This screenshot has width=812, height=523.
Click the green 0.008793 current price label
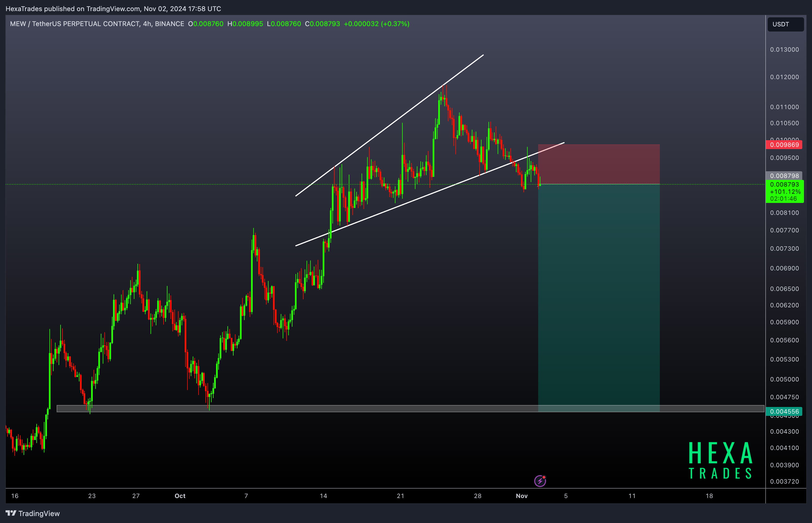point(785,192)
